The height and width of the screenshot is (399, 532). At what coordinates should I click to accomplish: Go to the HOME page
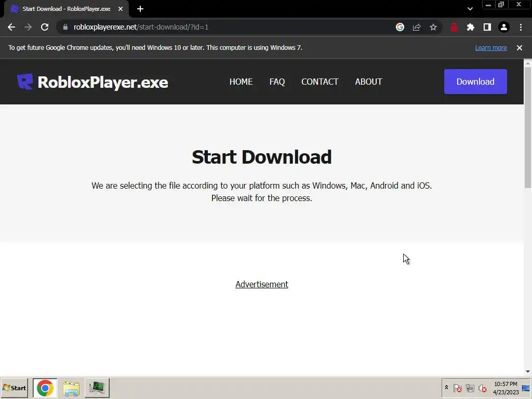tap(241, 82)
